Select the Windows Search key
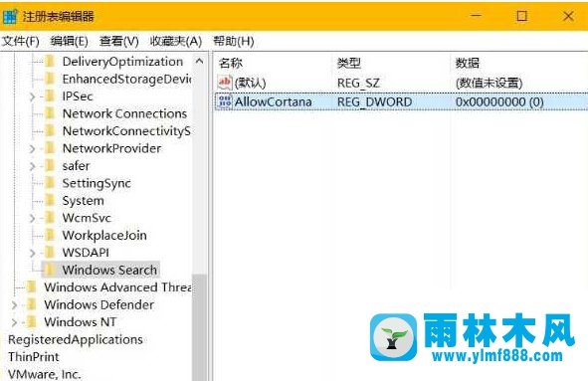This screenshot has height=381, width=588. pos(109,270)
